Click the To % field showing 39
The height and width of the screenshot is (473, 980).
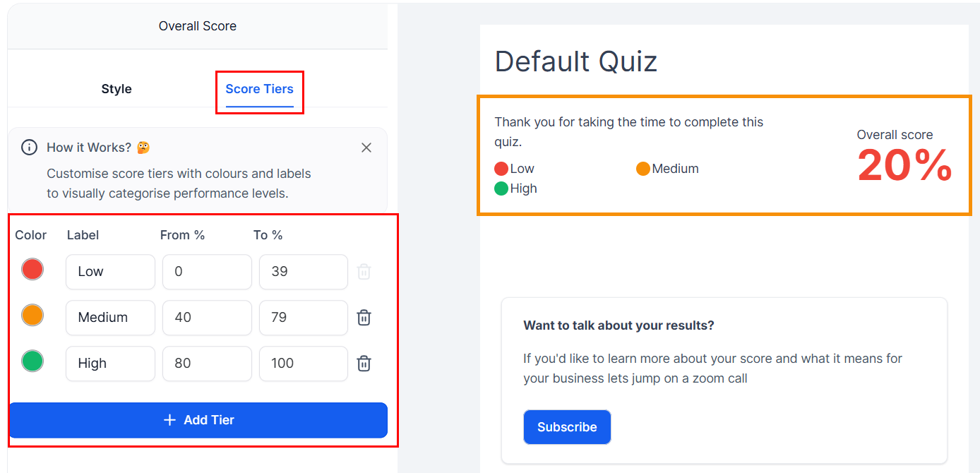click(303, 272)
